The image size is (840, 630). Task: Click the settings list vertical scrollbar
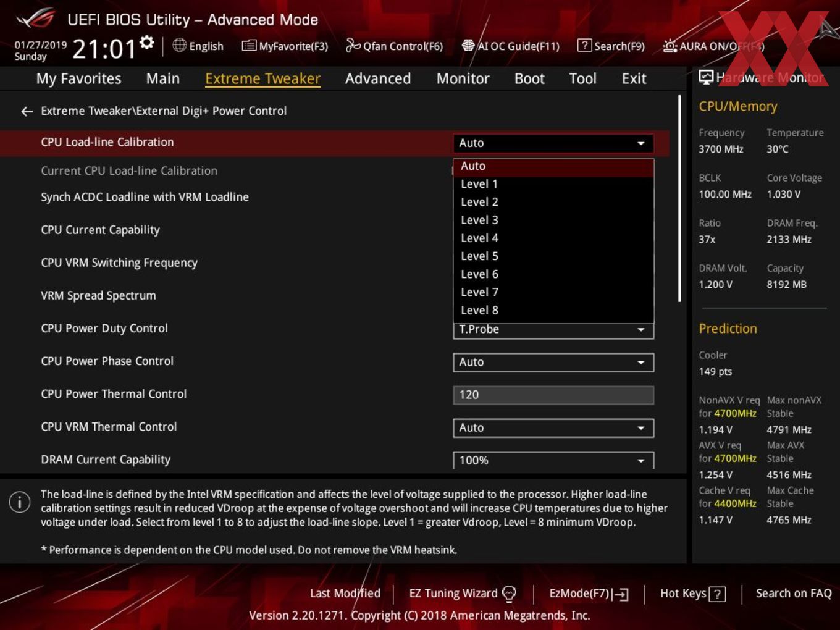point(680,199)
